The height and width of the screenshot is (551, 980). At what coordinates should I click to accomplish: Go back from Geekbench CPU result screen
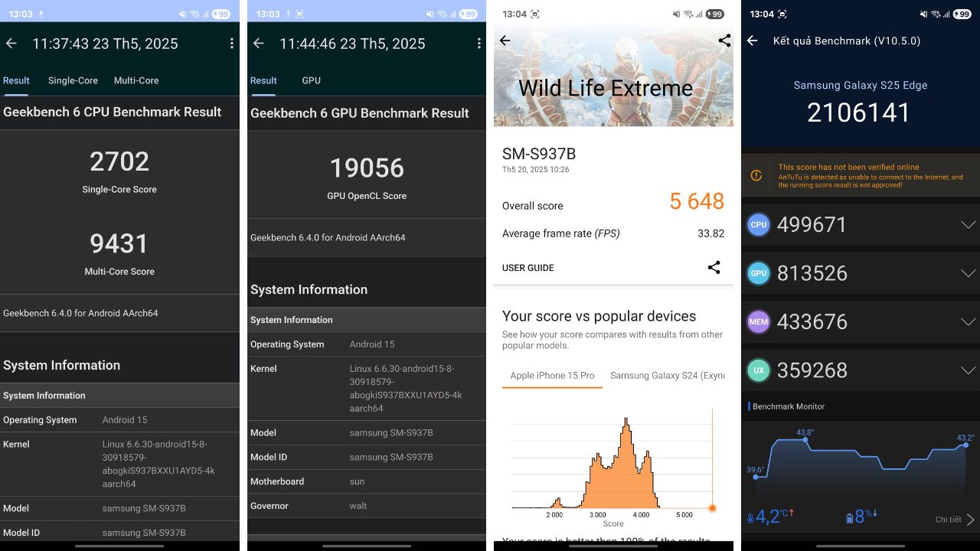[x=11, y=44]
